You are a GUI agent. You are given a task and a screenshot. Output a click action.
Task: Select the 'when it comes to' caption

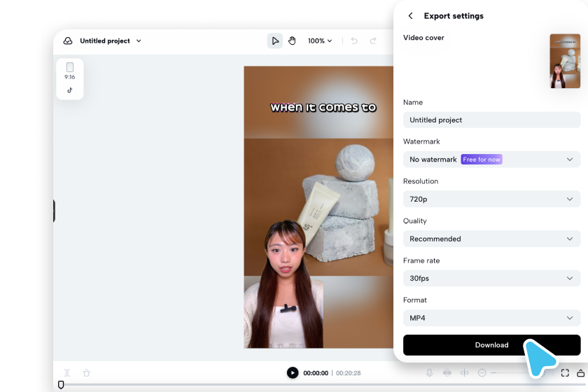(323, 108)
